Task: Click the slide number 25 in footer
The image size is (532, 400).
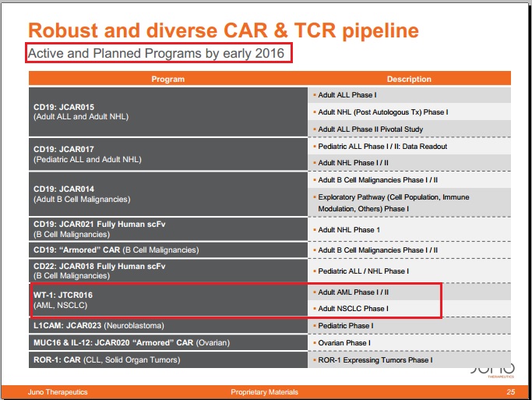Action: pyautogui.click(x=510, y=391)
